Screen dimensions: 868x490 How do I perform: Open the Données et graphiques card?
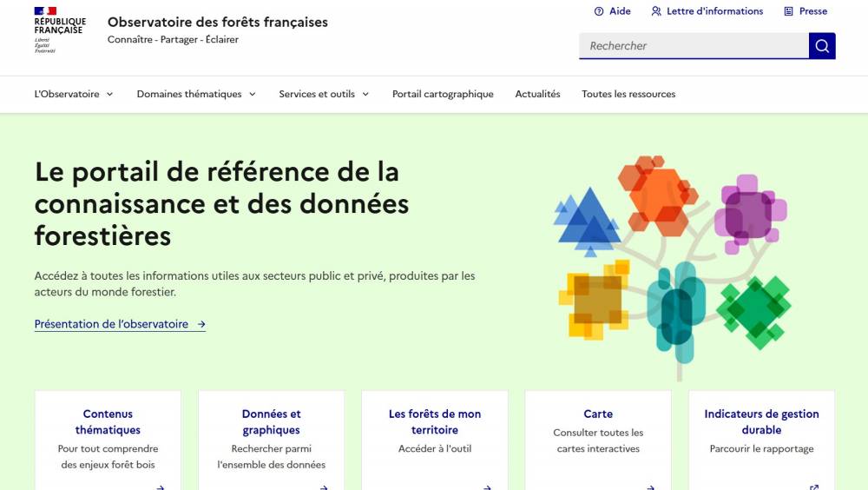pos(271,440)
